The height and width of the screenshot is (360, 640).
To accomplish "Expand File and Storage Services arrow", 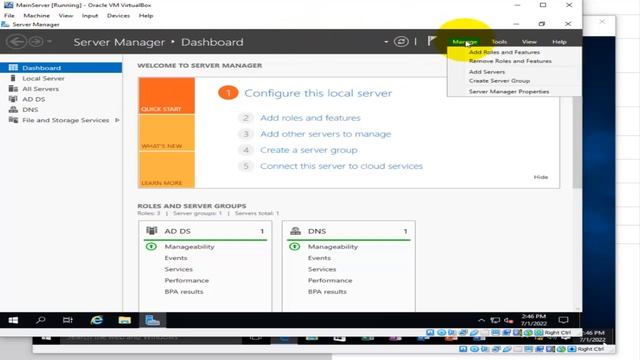I will tap(117, 120).
